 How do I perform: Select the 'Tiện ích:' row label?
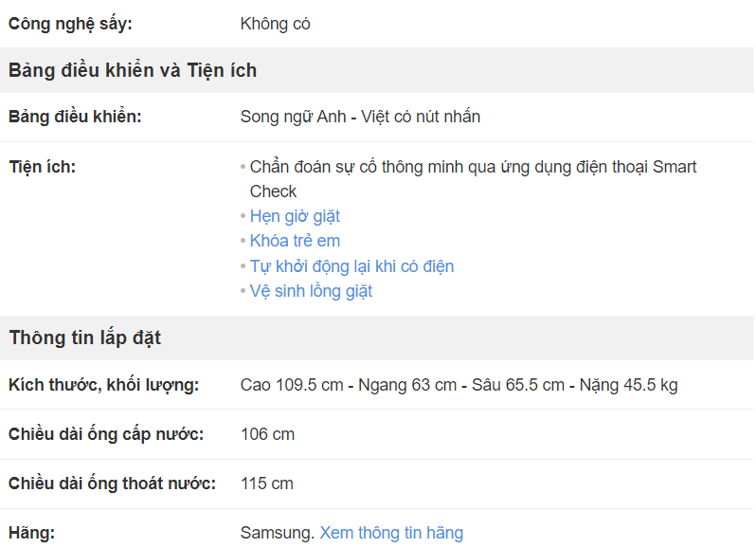(x=43, y=167)
